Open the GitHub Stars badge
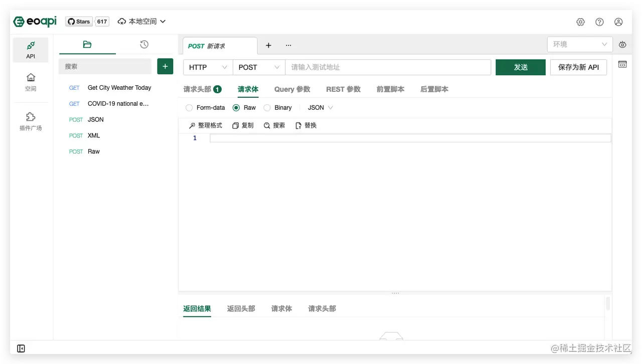 tap(79, 22)
